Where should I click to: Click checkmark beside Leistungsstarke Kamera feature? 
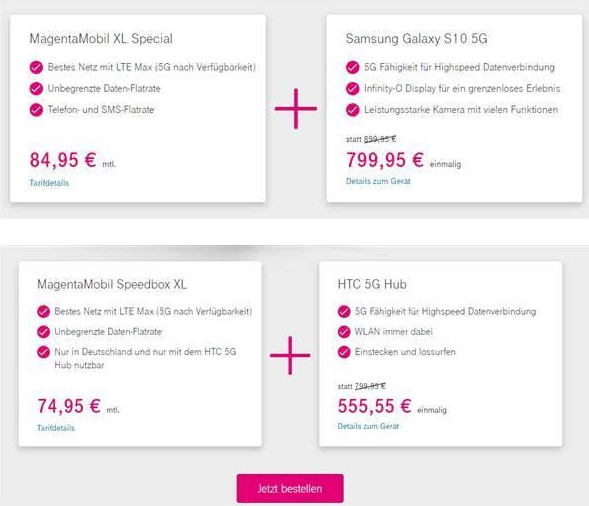click(x=352, y=110)
